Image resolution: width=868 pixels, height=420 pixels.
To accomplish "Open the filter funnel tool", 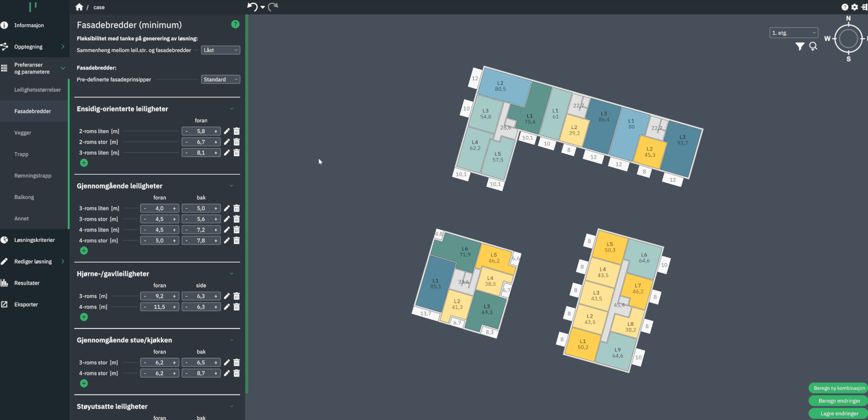I will 800,46.
